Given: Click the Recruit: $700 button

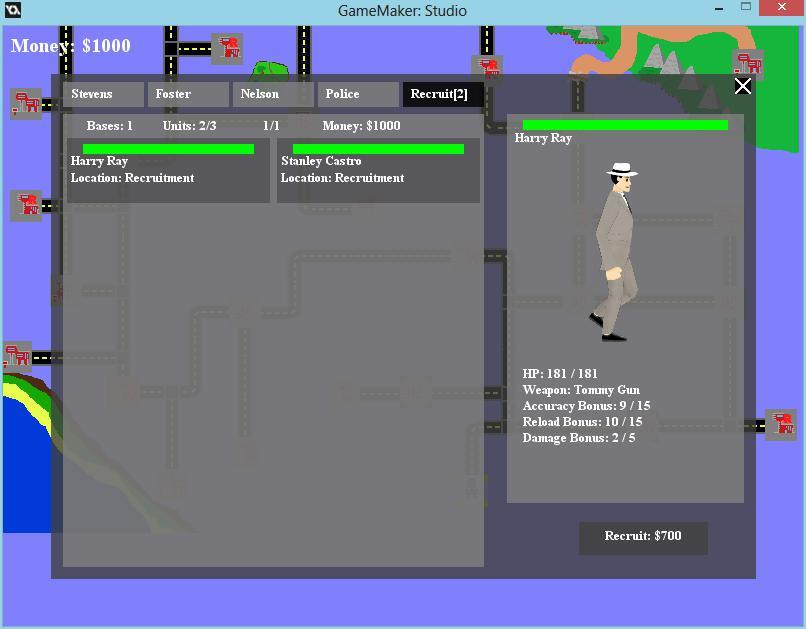Looking at the screenshot, I should 643,538.
